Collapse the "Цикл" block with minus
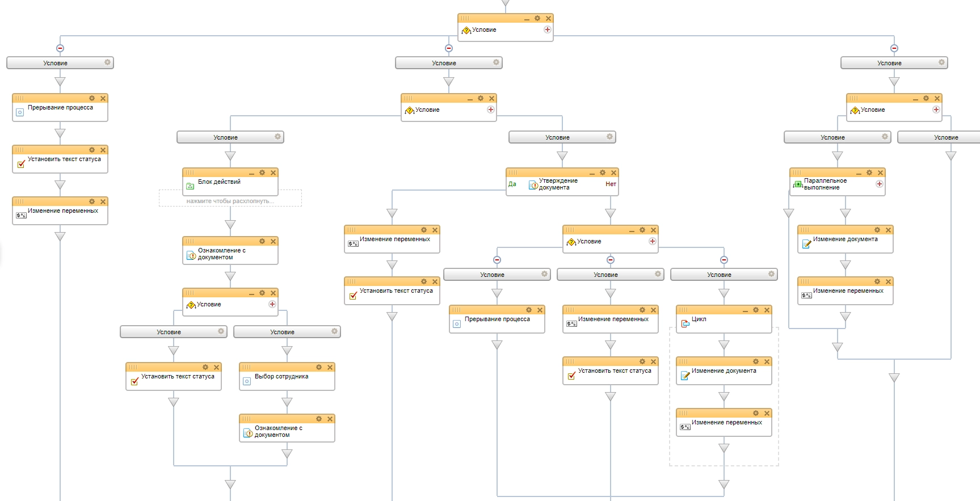This screenshot has width=980, height=501. (745, 310)
